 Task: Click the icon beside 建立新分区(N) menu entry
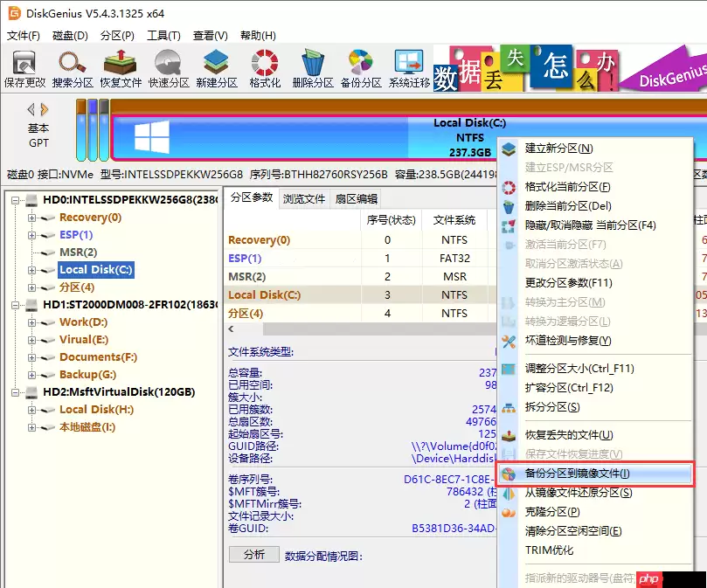point(509,149)
